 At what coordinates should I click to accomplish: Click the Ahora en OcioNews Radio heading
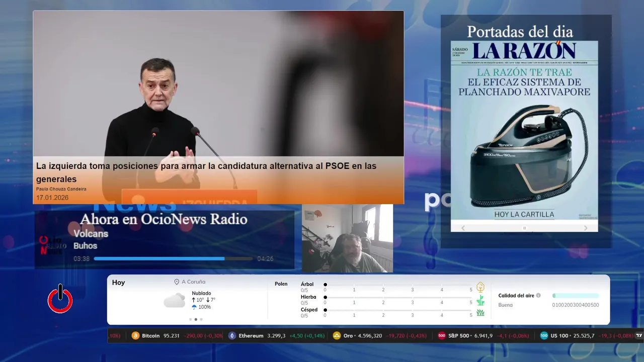[164, 219]
